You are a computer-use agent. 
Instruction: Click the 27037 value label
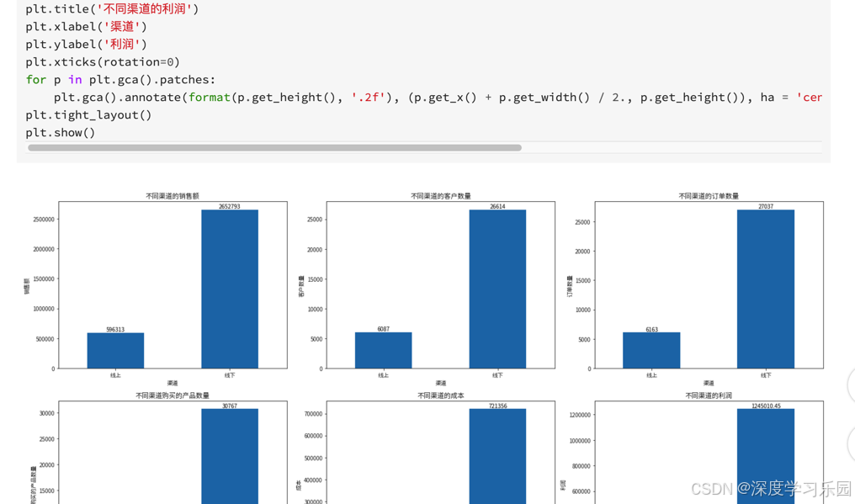pyautogui.click(x=766, y=206)
